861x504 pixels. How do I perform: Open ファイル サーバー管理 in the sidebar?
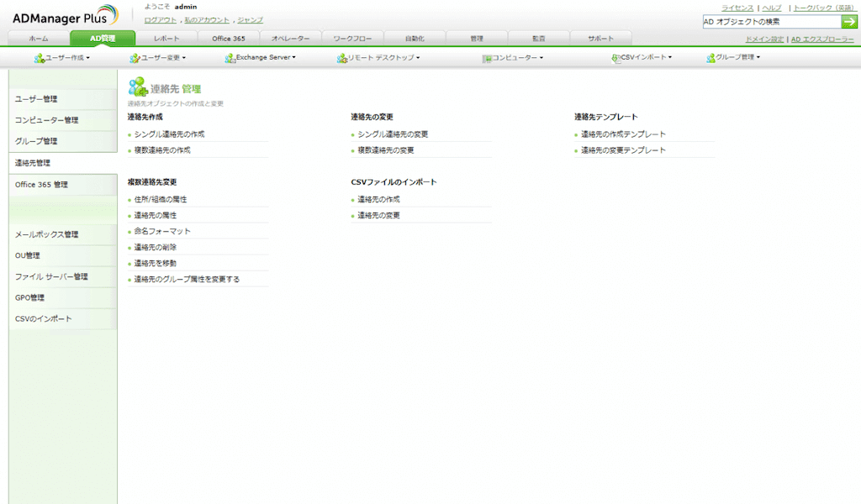point(62,277)
